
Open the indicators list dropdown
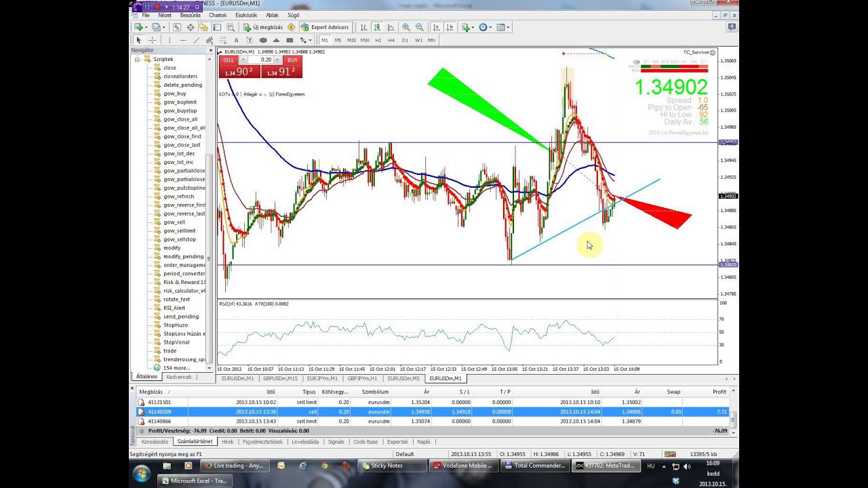(467, 27)
